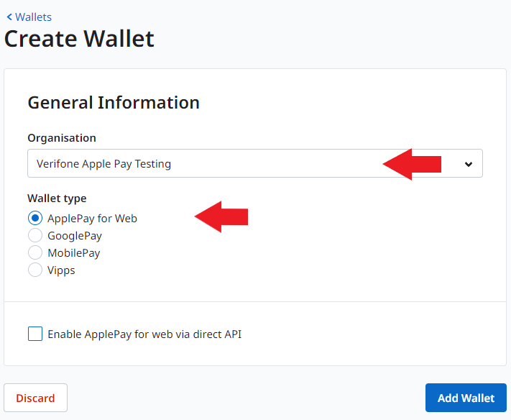Click the Verifone Apple Pay Testing value

click(x=104, y=164)
